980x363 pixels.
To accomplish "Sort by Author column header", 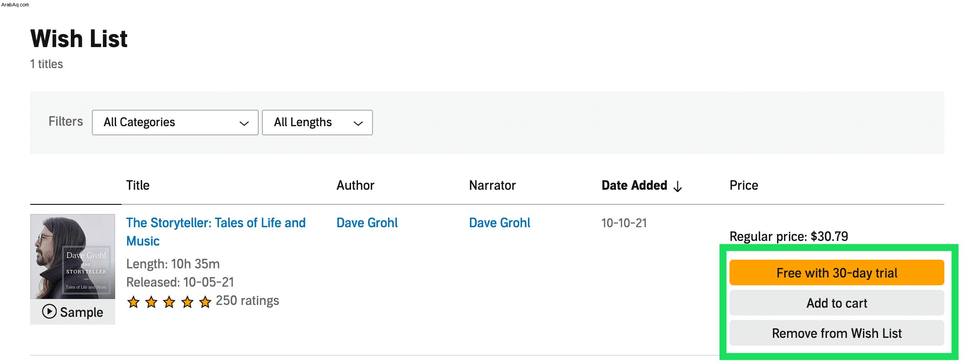I will [355, 185].
